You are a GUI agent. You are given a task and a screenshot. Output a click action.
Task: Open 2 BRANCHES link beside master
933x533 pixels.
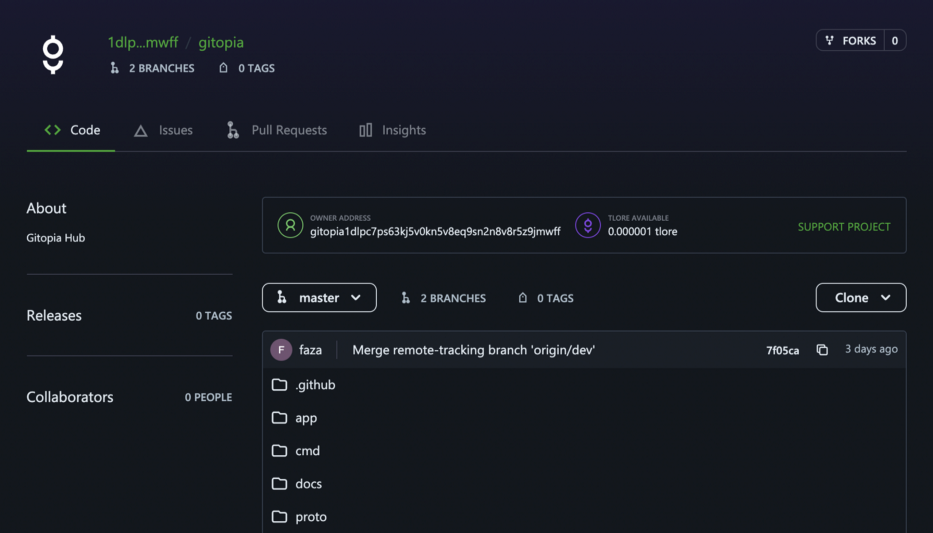[x=443, y=298]
